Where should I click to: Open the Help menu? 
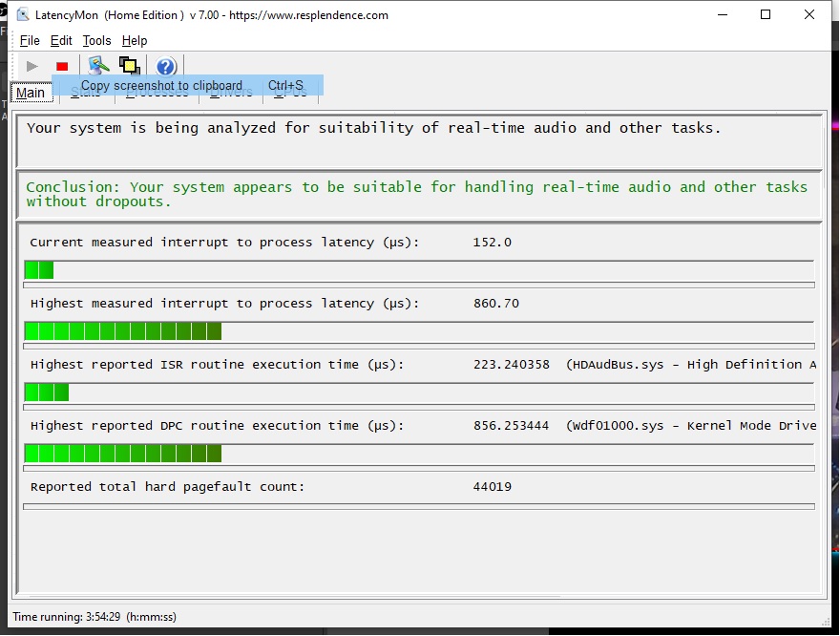tap(135, 41)
